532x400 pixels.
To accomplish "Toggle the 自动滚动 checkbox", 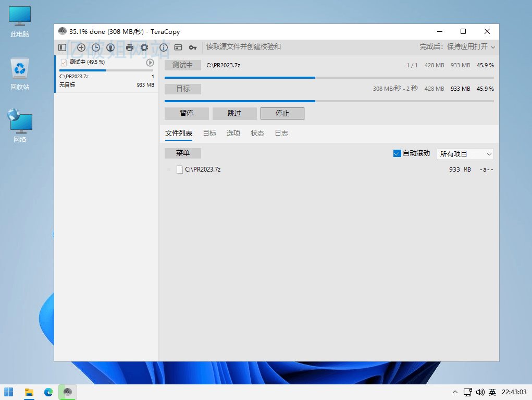I will [397, 153].
